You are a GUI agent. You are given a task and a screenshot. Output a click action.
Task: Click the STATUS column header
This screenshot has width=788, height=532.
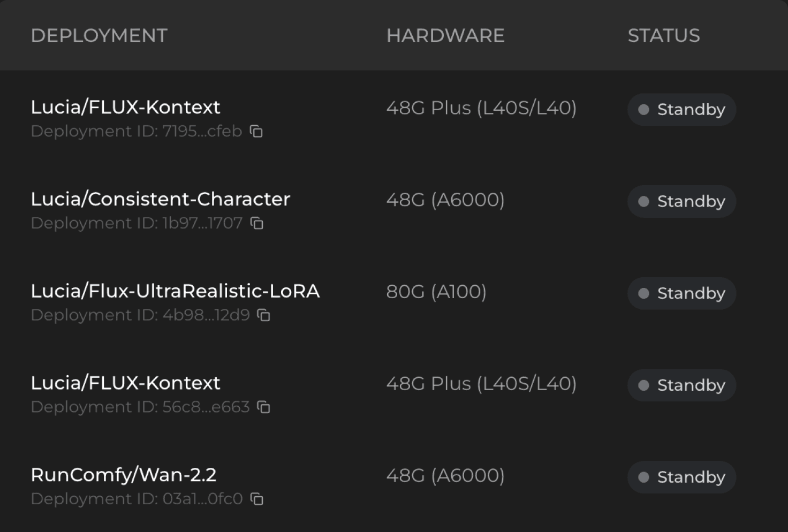pos(663,36)
